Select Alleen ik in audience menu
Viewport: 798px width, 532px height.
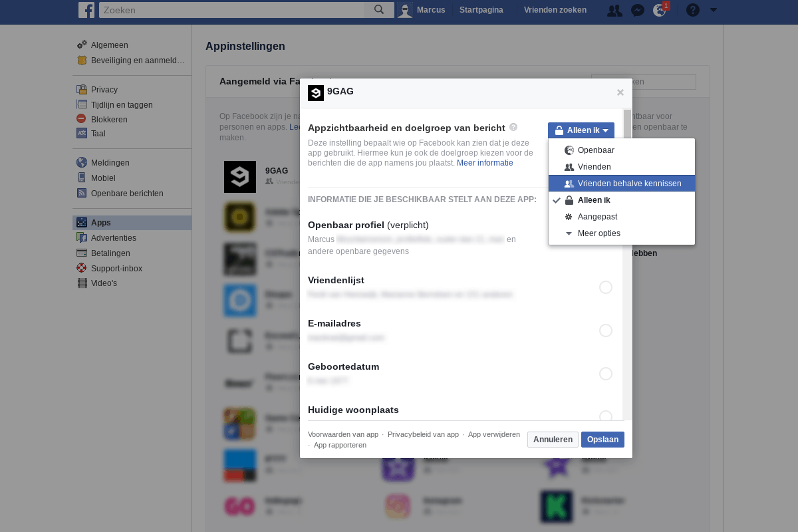[x=622, y=200]
